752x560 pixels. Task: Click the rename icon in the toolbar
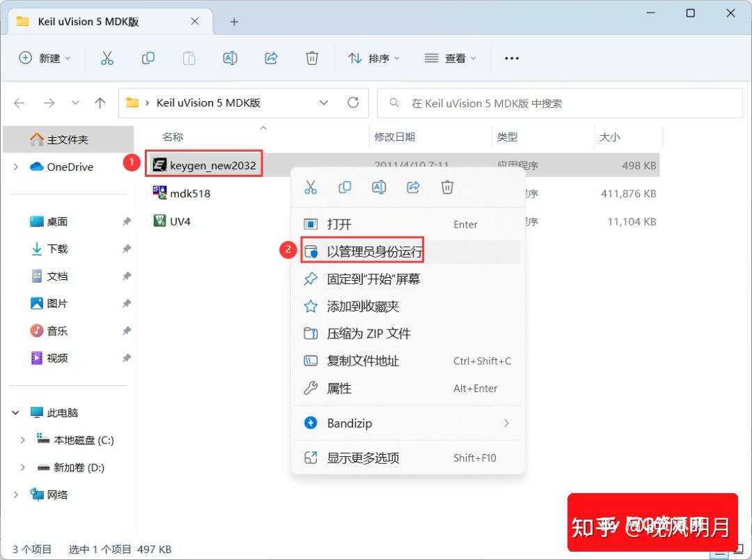[x=230, y=58]
